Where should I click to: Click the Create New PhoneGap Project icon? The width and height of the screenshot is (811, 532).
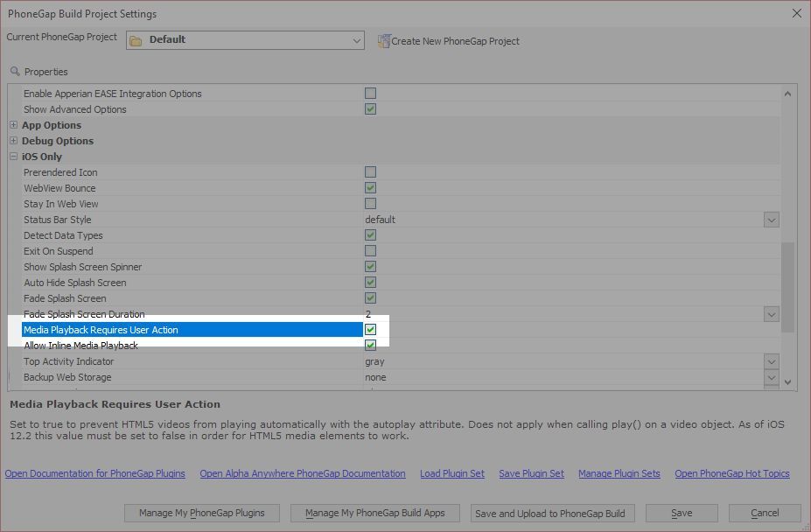pyautogui.click(x=384, y=41)
